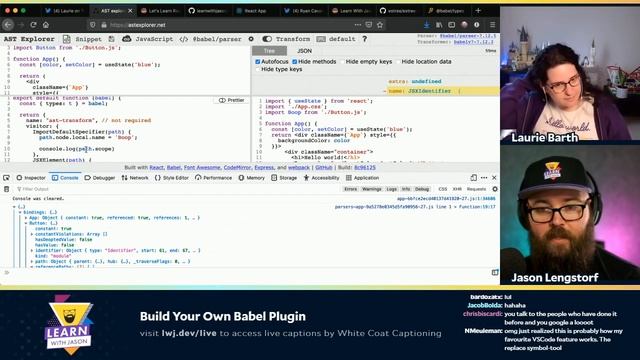Reload the astexplorer.net page

33,25
